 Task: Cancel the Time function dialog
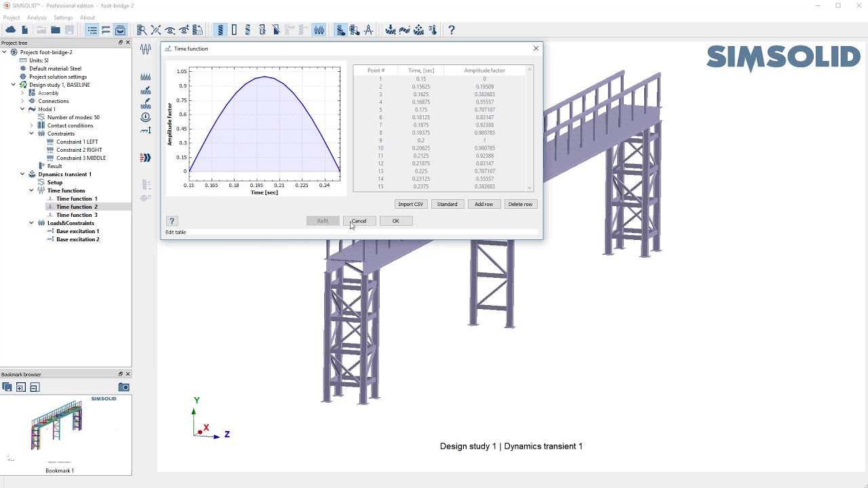click(359, 221)
